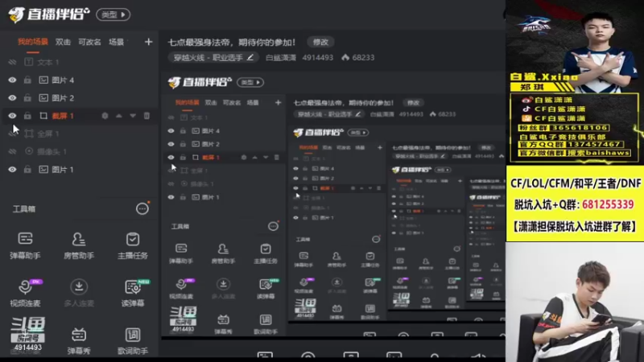Open 主播任务 in the largest mirrored preview copy
Viewport: 644px width, 362px height.
266,253
